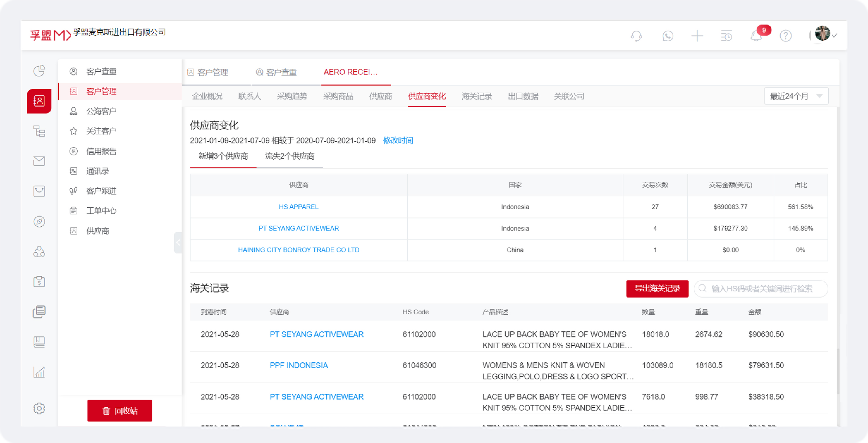Screen dimensions: 868x443
Task: Click 修改时间 to adjust comparison period
Action: tap(398, 140)
